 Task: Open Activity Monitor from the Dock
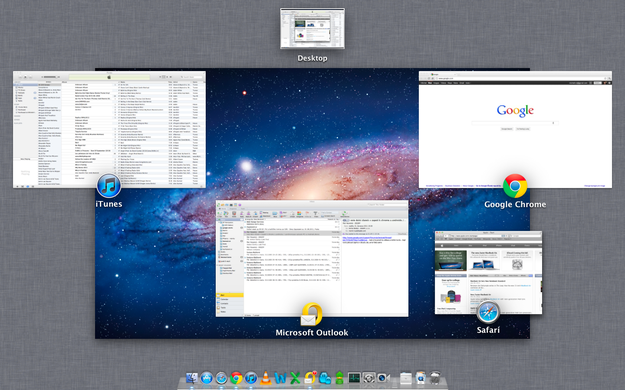354,378
